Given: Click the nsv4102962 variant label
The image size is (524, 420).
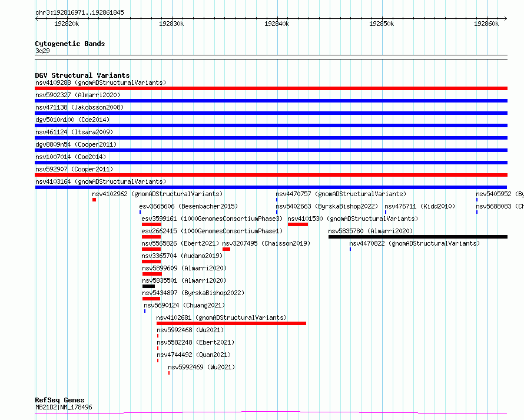Looking at the screenshot, I should click(157, 194).
